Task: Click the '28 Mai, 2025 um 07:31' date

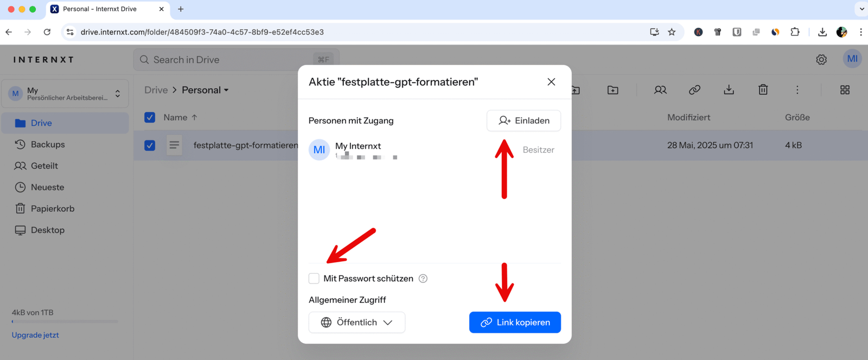Action: [710, 145]
